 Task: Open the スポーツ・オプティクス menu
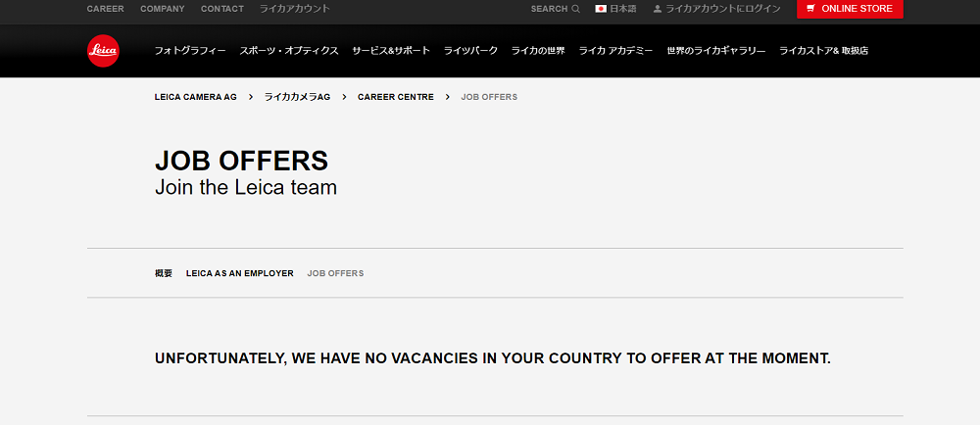pos(289,51)
